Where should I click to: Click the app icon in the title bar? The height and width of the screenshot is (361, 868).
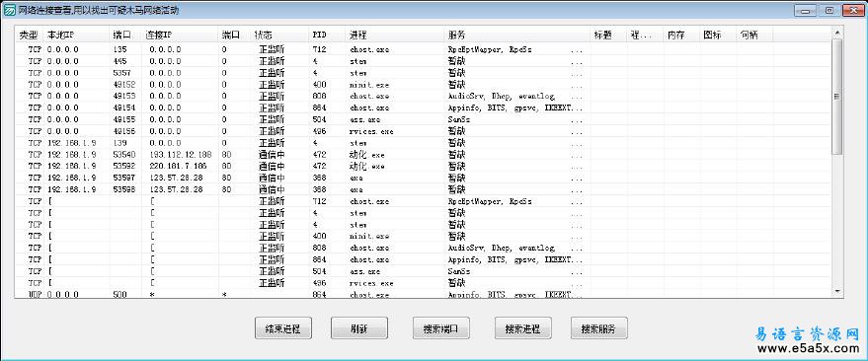coord(10,10)
